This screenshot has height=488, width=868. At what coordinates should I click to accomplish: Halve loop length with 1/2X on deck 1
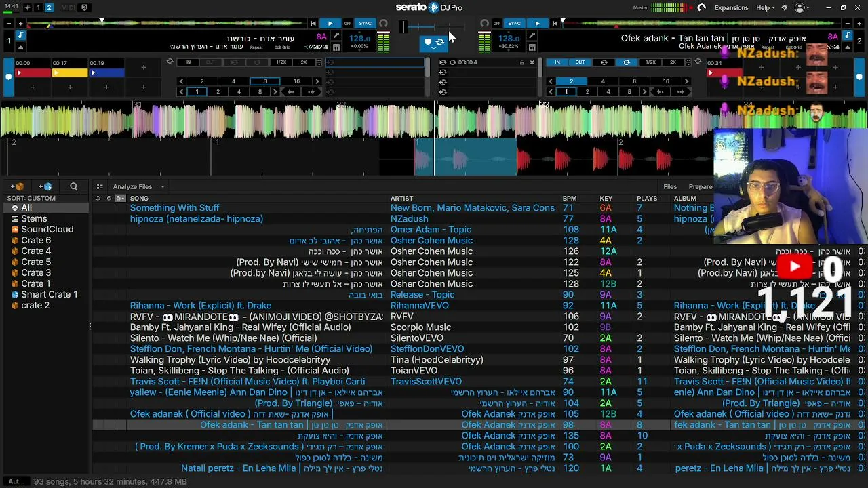[281, 62]
